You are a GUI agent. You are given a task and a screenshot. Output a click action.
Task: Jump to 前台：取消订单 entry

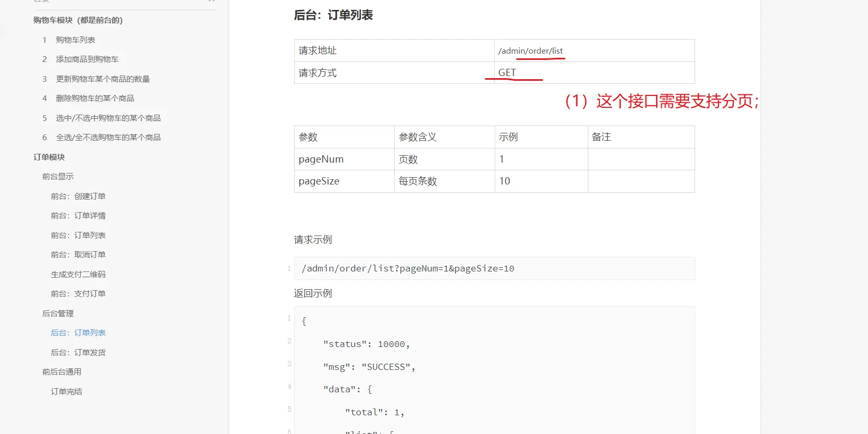tap(78, 255)
